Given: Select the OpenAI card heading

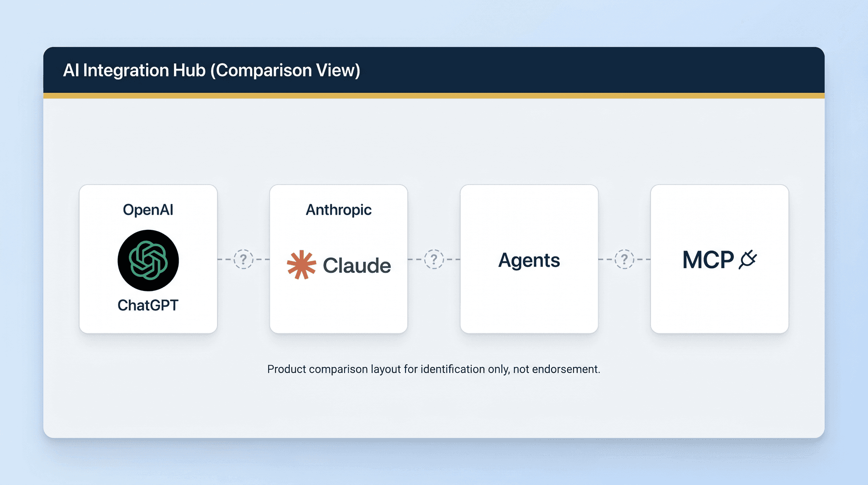Looking at the screenshot, I should pyautogui.click(x=148, y=210).
